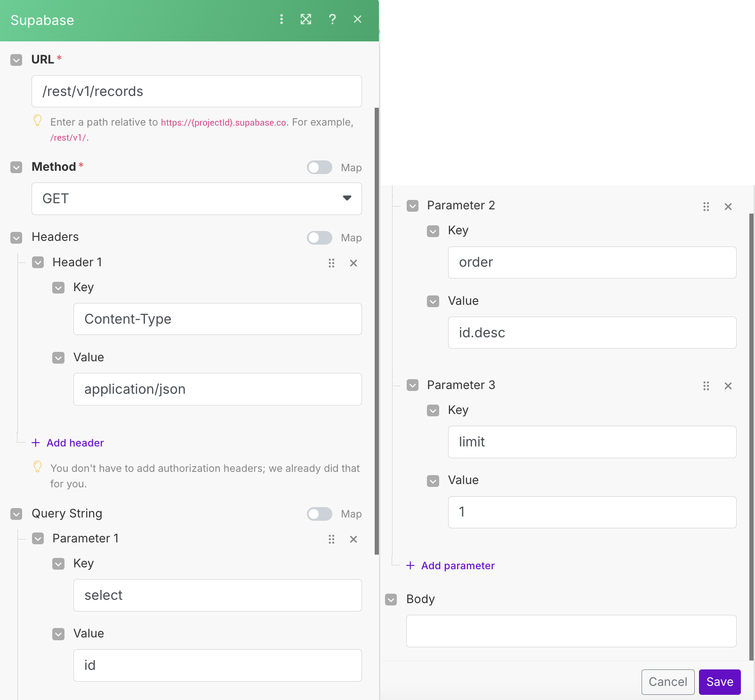Open the three-dot options menu in Supabase header

[x=281, y=20]
